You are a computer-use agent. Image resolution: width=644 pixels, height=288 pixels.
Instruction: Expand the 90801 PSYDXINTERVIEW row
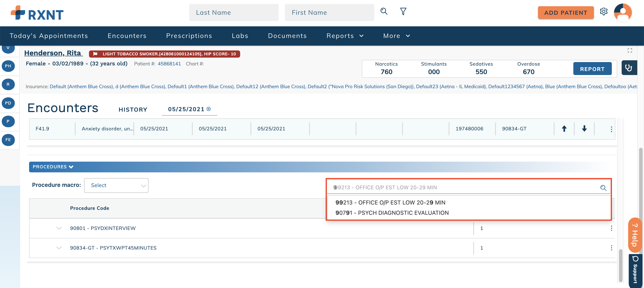point(59,228)
